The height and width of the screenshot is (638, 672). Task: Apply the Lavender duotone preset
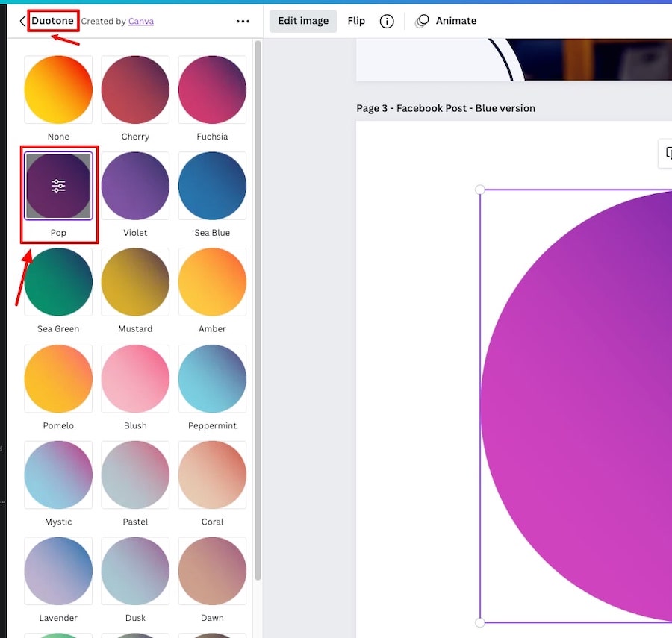(x=58, y=571)
